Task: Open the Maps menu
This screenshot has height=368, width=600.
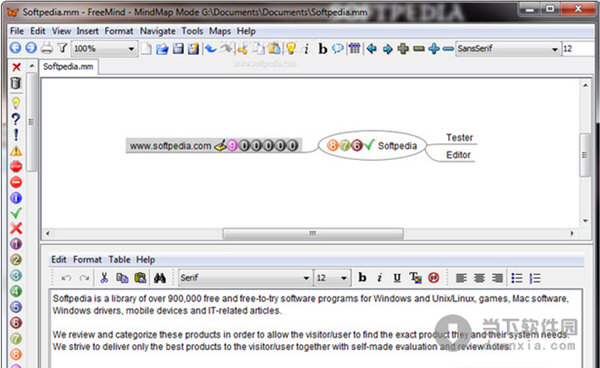Action: [220, 31]
